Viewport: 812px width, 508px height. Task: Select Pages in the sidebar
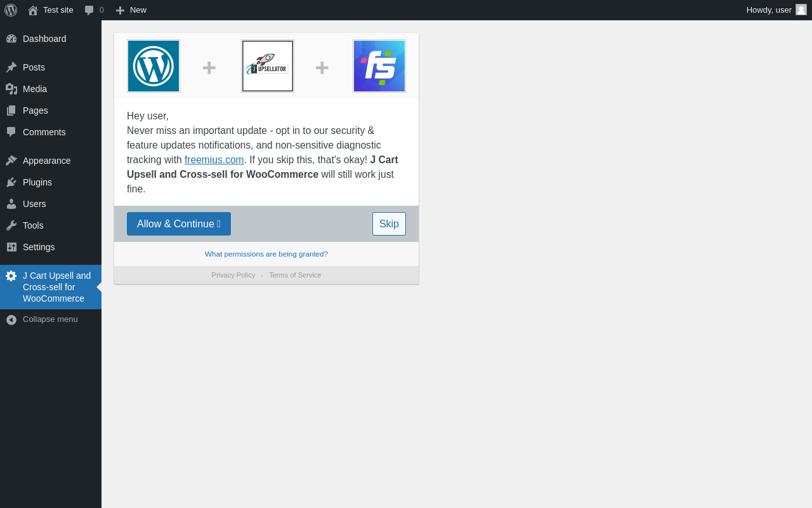click(51, 110)
